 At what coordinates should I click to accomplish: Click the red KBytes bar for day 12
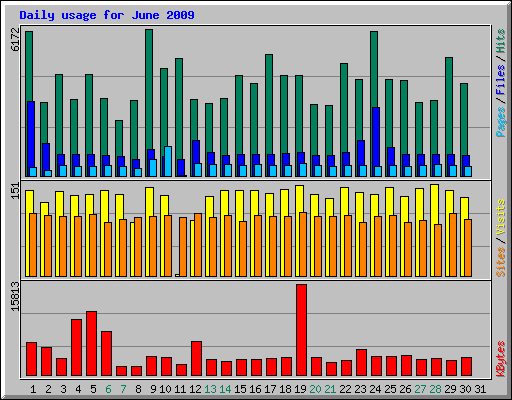[x=196, y=359]
